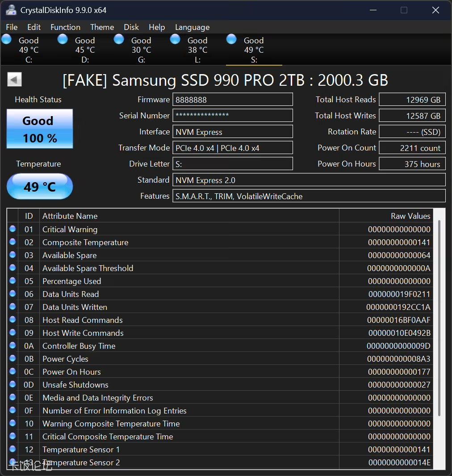This screenshot has height=476, width=452.
Task: Click status dot for Critical Warning row
Action: pos(13,229)
